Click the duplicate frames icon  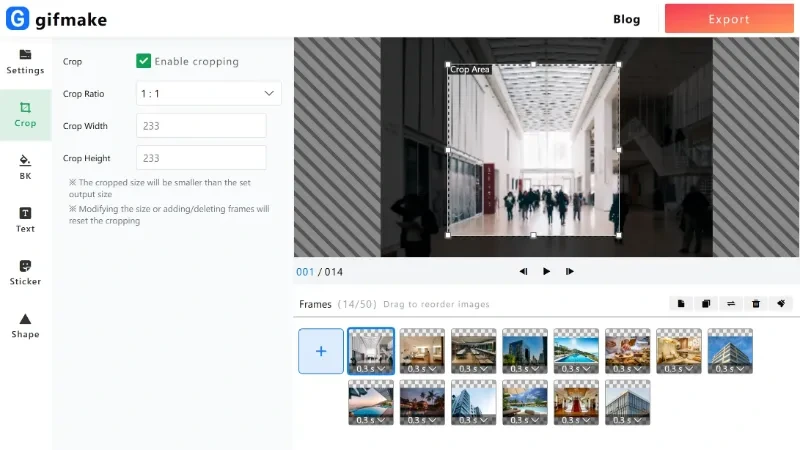click(706, 304)
